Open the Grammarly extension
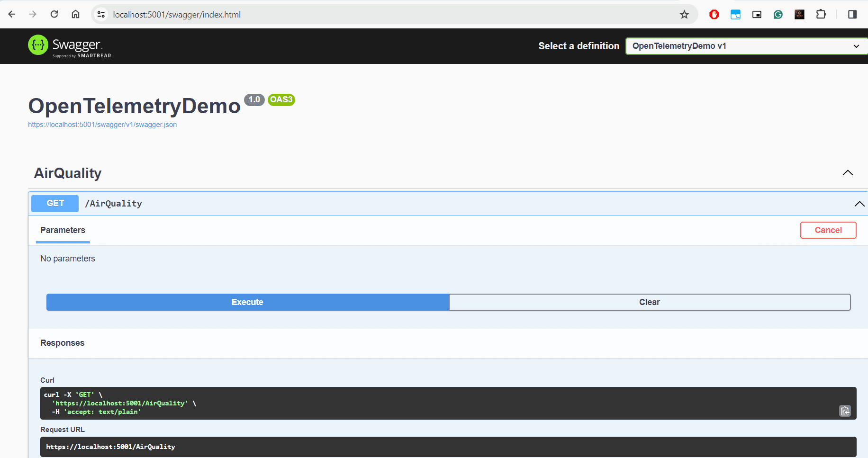Screen dimensions: 868x458 [778, 14]
